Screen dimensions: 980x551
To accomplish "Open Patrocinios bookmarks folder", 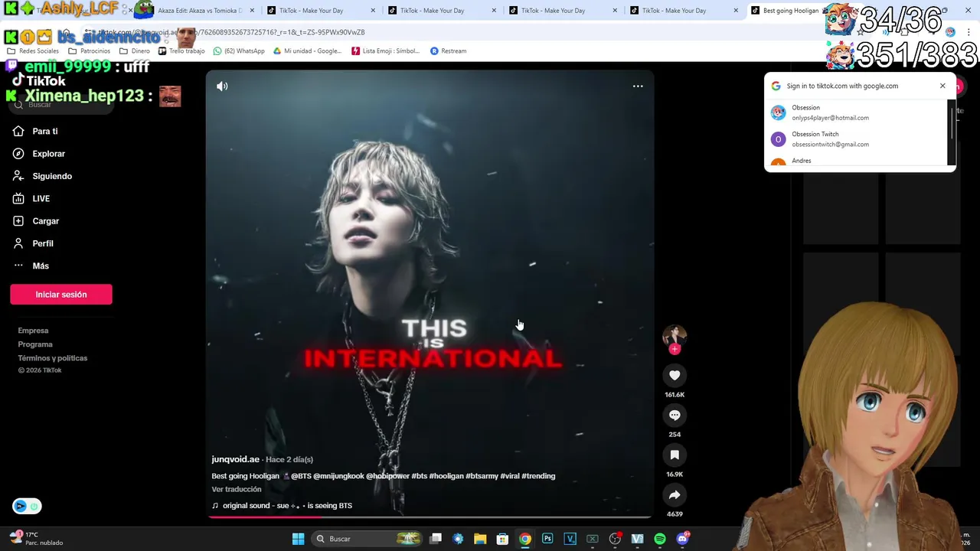I will pyautogui.click(x=90, y=51).
